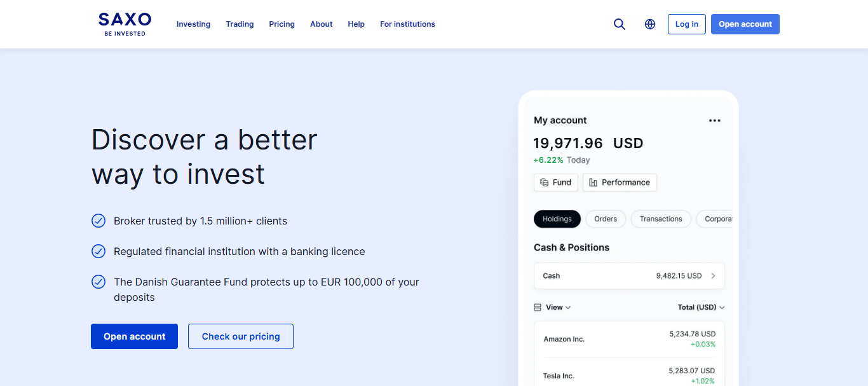Open the Amazon Inc. position row
The height and width of the screenshot is (386, 868).
click(629, 339)
